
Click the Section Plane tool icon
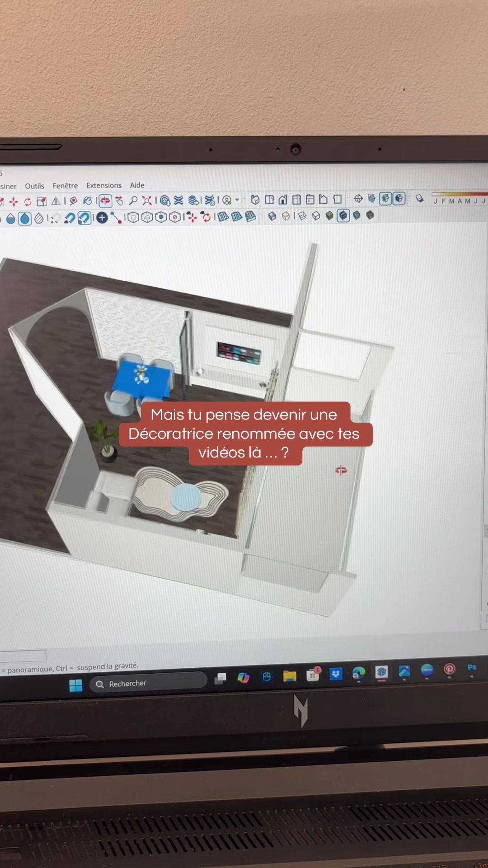(358, 198)
